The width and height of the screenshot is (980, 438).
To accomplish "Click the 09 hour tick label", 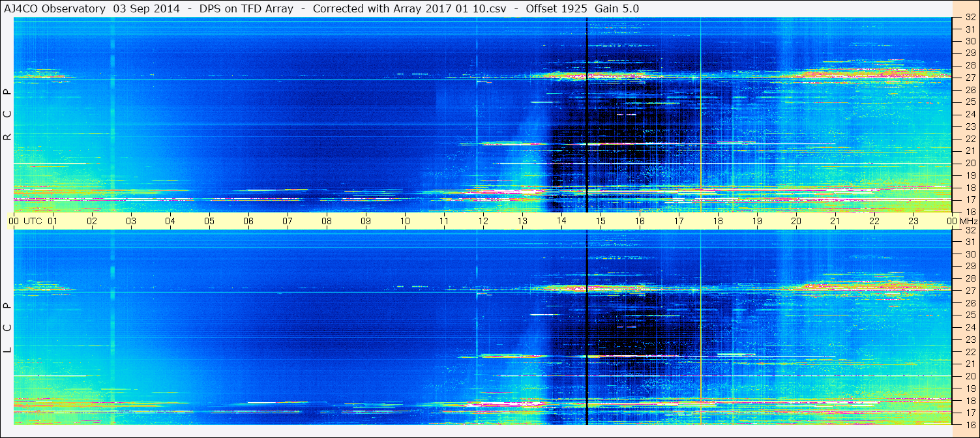I will 366,221.
